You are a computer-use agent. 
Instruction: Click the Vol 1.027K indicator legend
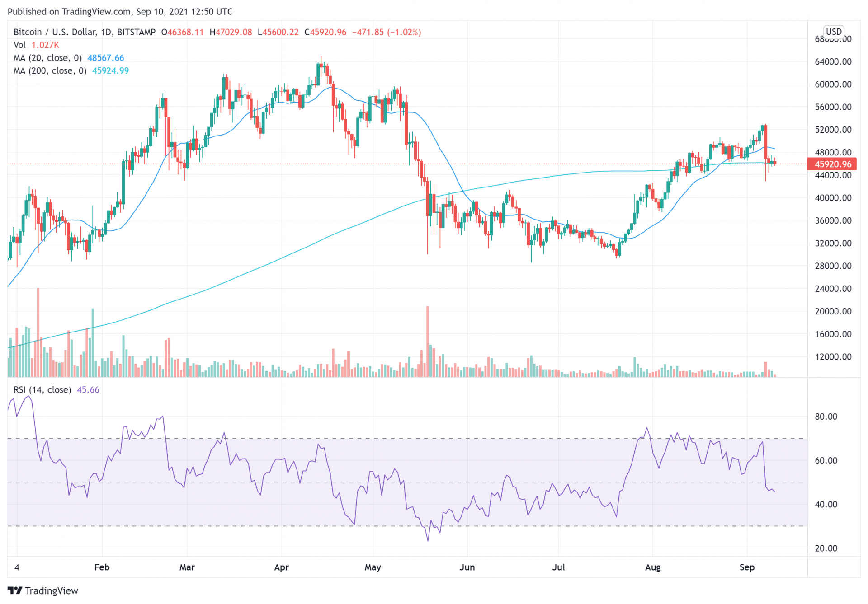36,45
